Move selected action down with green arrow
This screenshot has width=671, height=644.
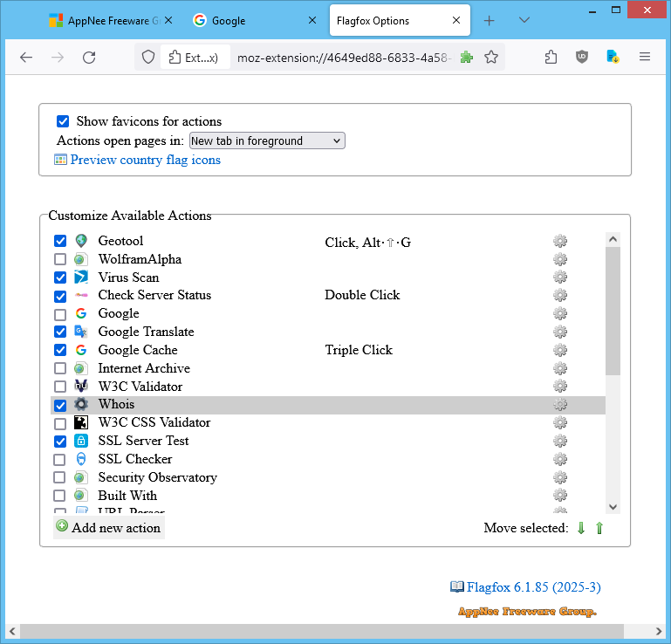(581, 528)
